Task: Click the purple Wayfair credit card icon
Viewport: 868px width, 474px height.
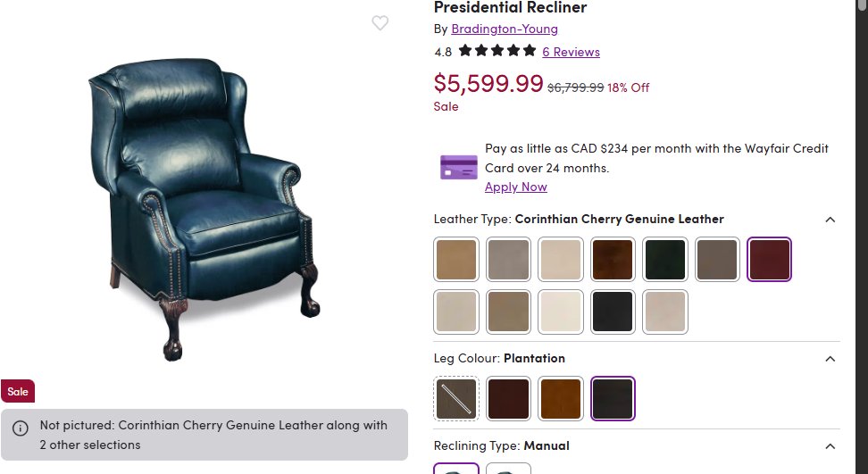Action: click(x=459, y=167)
